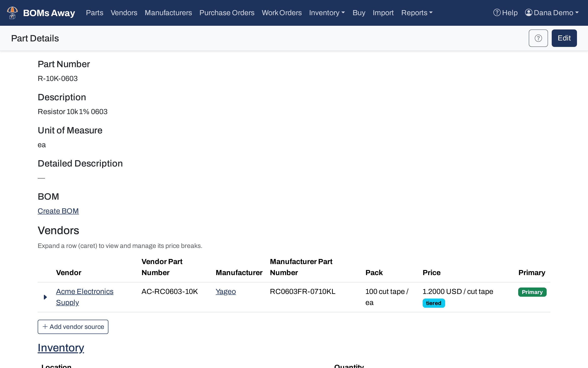Navigate to Purchase Orders
Screen dimensions: 588x368
227,13
